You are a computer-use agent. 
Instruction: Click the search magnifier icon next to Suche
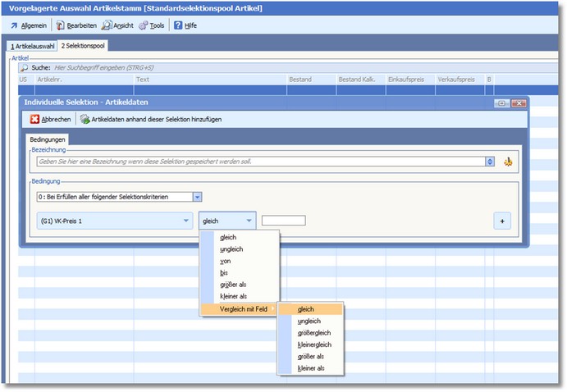tap(25, 68)
